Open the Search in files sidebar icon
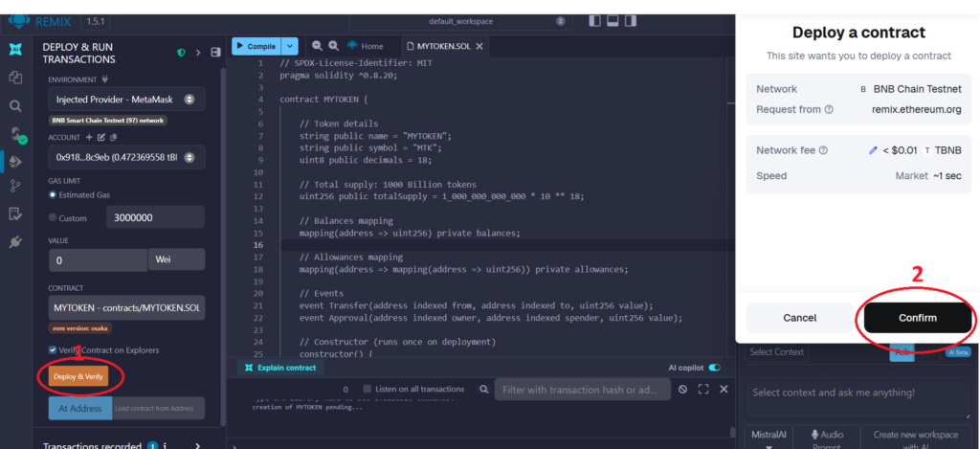 coord(15,106)
